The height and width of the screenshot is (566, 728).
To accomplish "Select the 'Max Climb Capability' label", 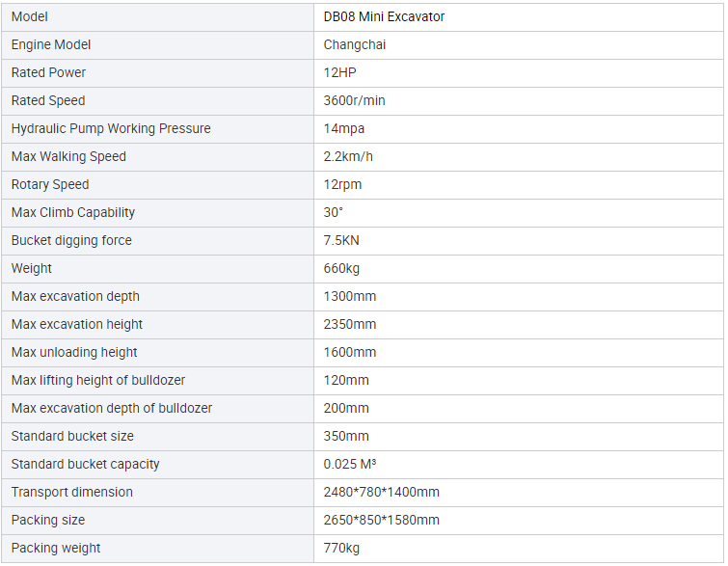I will (73, 213).
